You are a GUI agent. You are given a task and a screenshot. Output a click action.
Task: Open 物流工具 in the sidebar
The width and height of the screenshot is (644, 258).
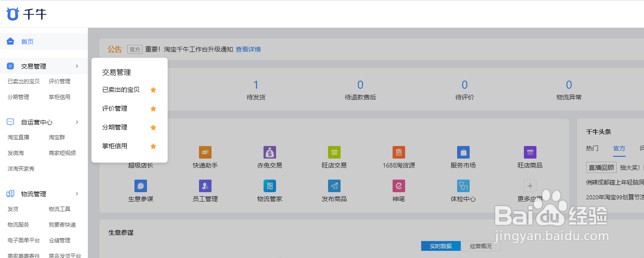(60, 209)
